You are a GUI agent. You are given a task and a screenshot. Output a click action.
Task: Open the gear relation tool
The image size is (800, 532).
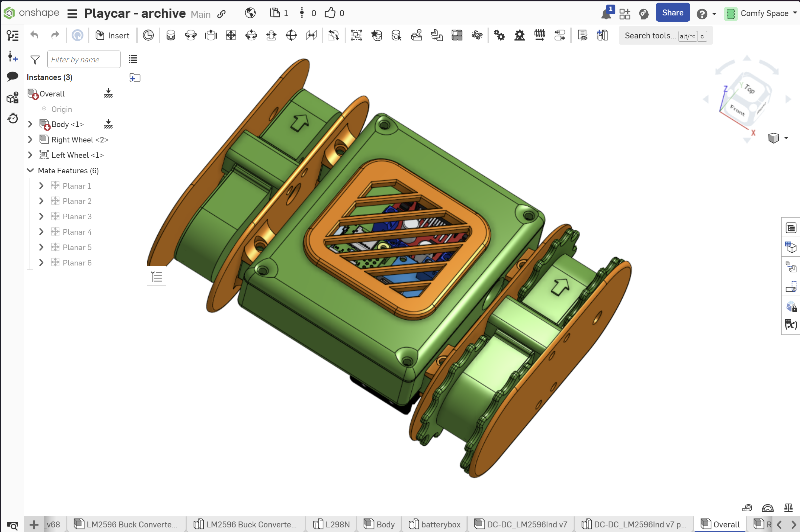[499, 35]
